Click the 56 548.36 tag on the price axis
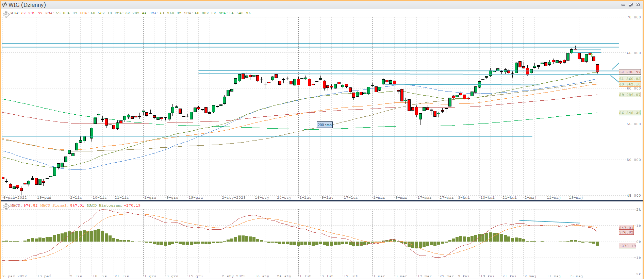This screenshot has height=279, width=644. (629, 113)
